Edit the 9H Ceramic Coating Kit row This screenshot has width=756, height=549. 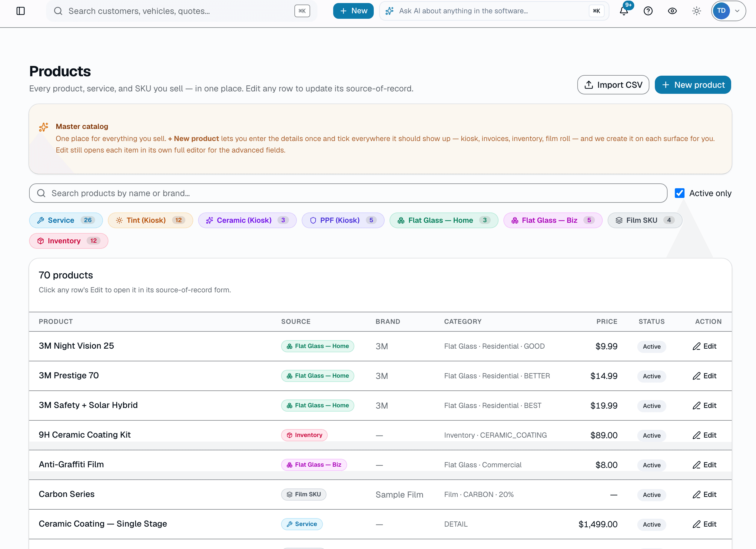point(704,435)
